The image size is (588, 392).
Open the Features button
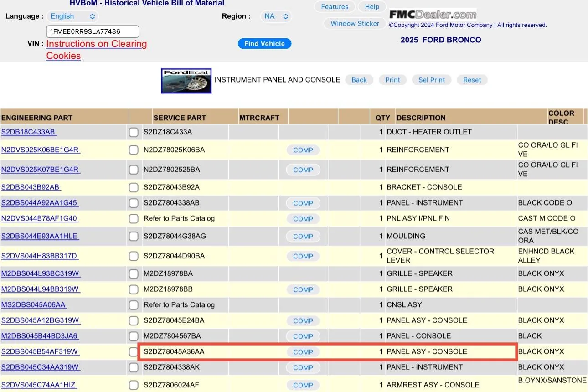(x=335, y=7)
